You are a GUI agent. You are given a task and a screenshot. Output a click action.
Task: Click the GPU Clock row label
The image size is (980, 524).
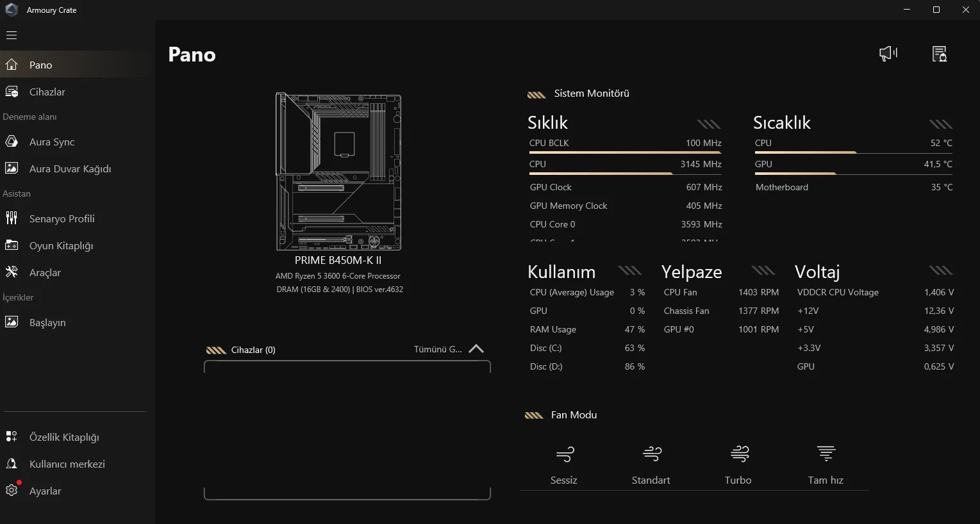[x=551, y=187]
